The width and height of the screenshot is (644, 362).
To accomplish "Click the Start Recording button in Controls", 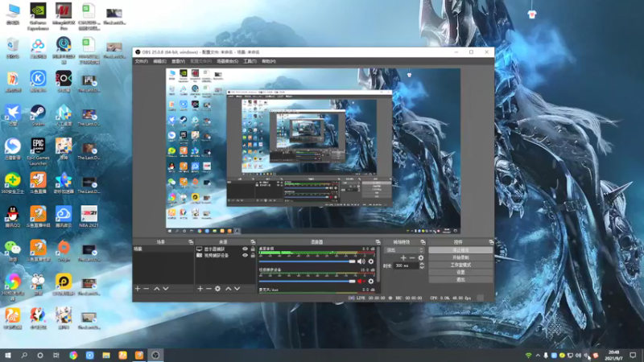I will pos(460,257).
